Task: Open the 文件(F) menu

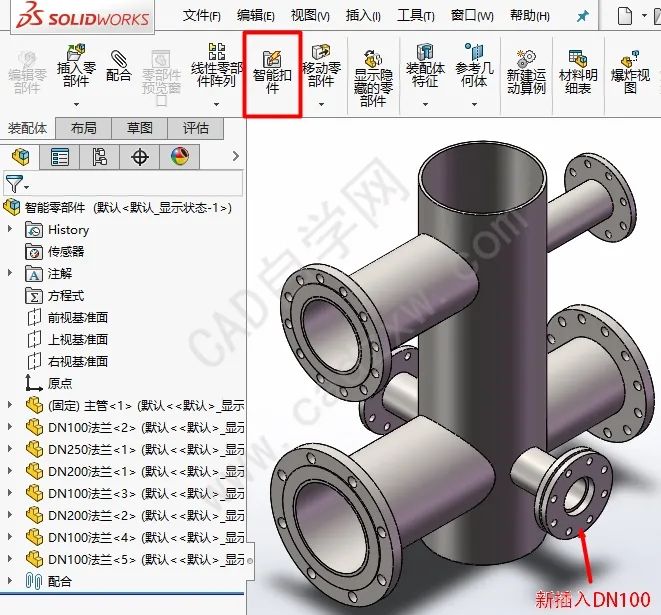Action: pos(202,16)
